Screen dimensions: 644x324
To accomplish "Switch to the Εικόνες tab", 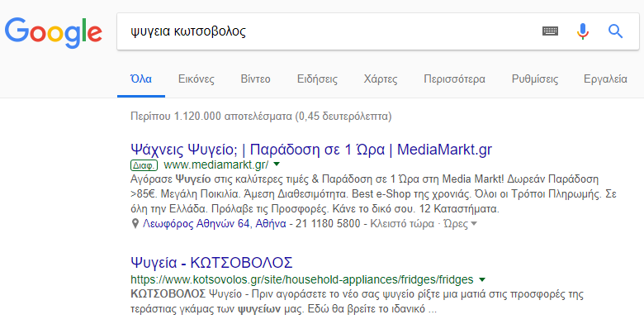I will coord(197,79).
